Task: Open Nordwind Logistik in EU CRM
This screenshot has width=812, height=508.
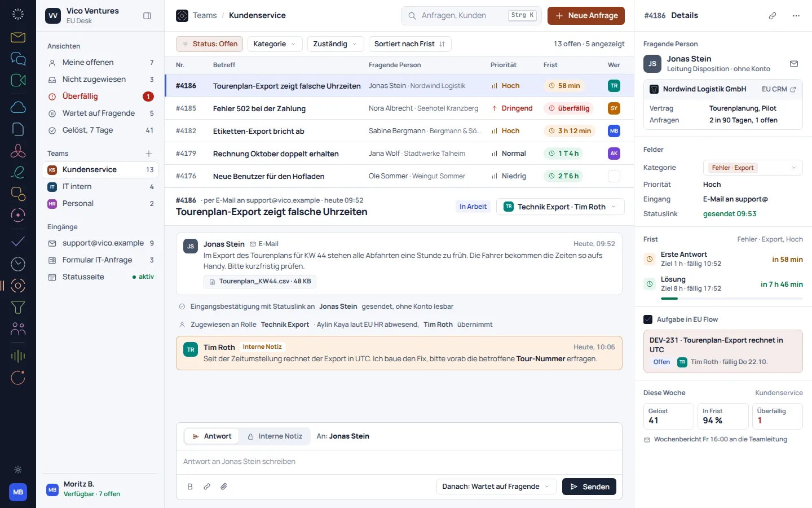Action: coord(778,89)
